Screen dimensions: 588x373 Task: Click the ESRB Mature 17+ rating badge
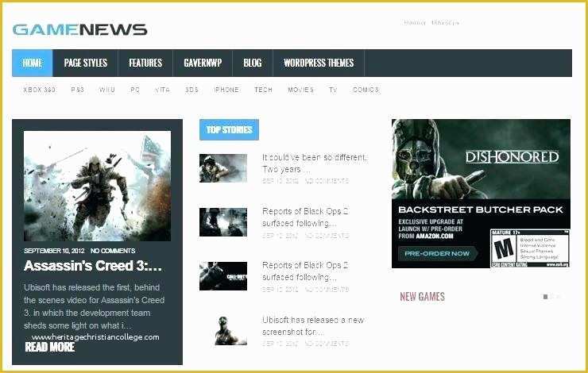pos(530,248)
